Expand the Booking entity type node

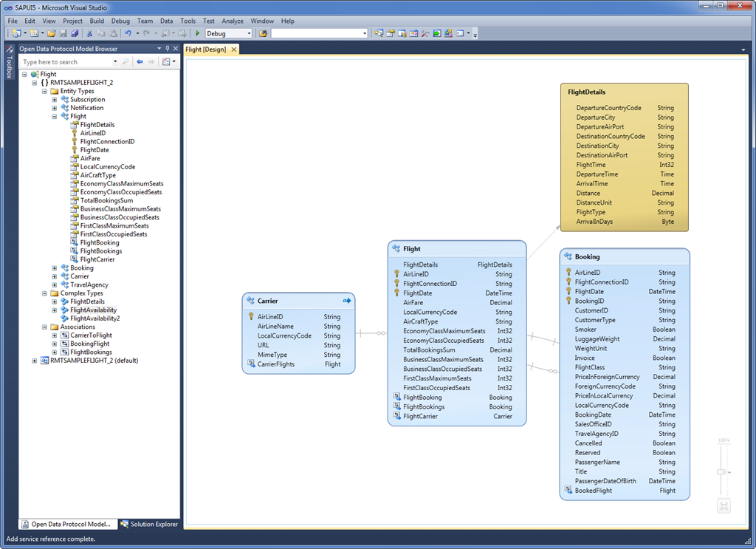point(55,268)
